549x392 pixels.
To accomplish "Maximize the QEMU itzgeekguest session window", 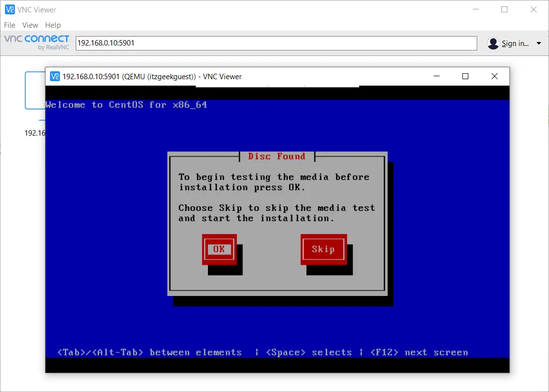I will tap(465, 76).
